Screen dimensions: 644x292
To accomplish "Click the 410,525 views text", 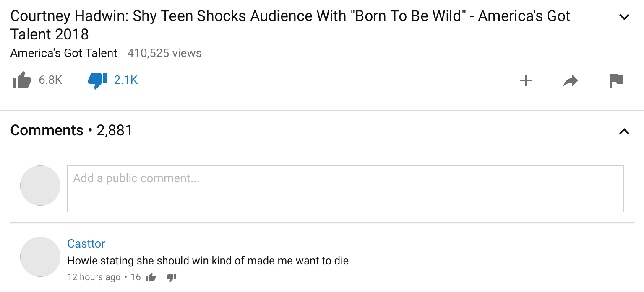I will (x=164, y=53).
